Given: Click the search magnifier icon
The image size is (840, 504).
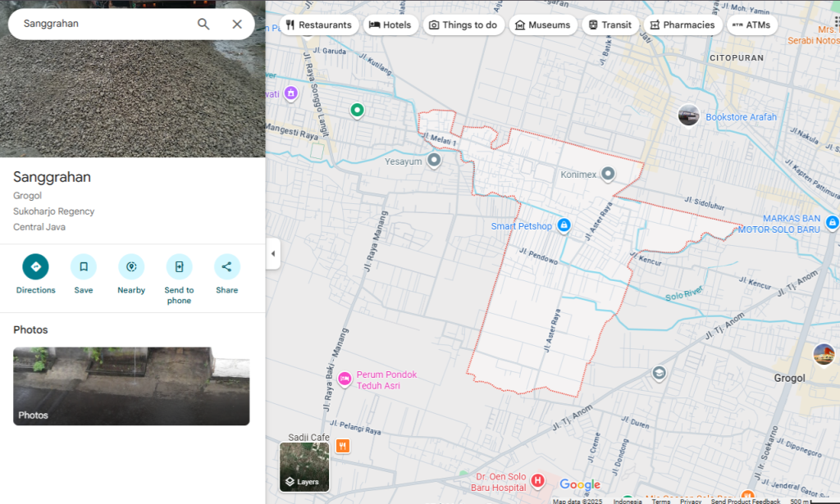Looking at the screenshot, I should (x=203, y=24).
